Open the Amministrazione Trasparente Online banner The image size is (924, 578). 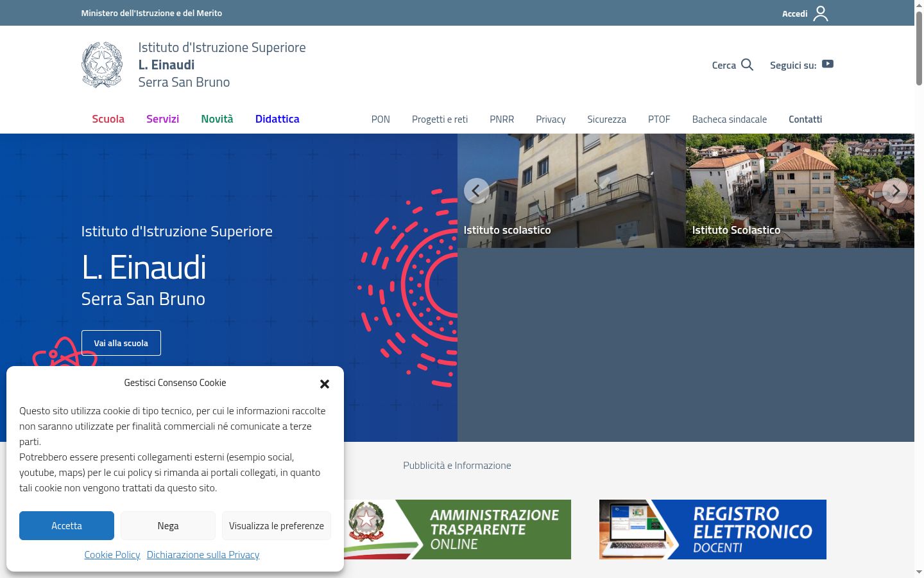pos(458,529)
